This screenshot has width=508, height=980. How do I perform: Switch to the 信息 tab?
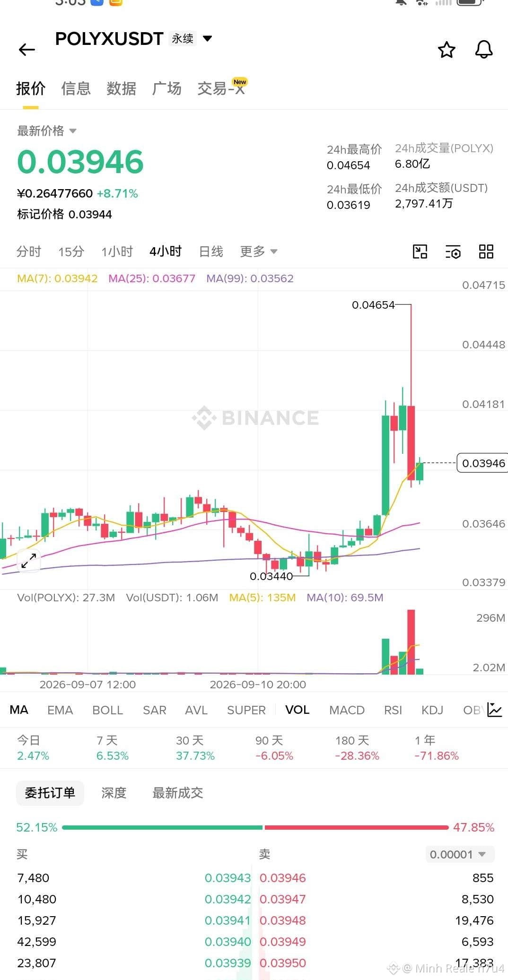[76, 88]
